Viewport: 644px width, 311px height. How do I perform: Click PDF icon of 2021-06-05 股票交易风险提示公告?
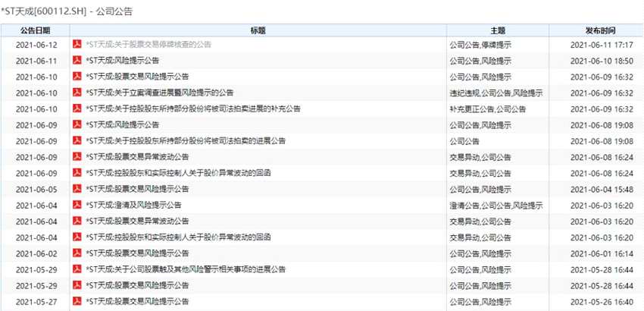(77, 189)
